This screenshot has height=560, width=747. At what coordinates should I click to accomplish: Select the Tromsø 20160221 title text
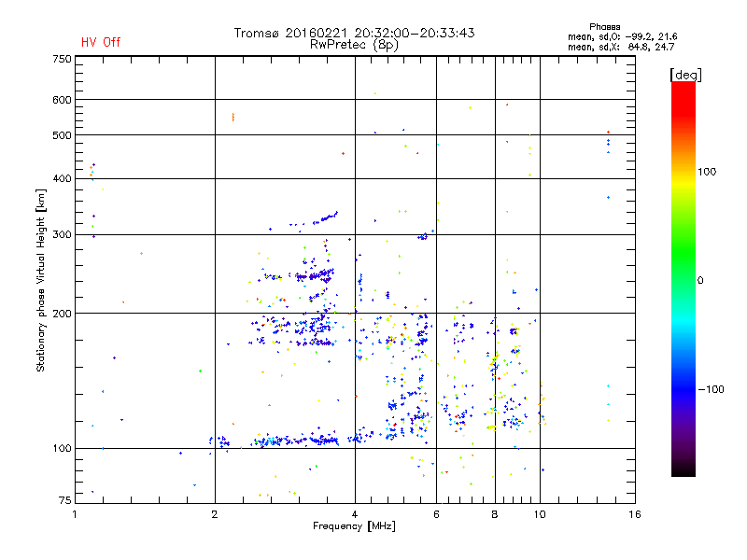point(354,33)
